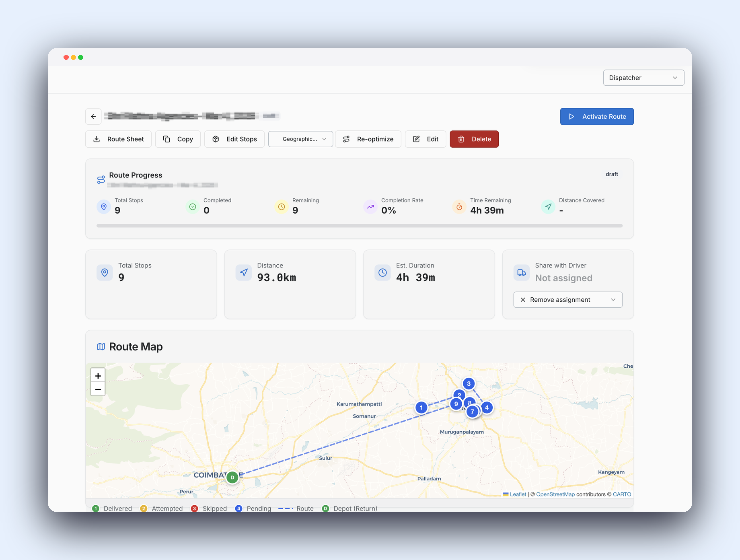The width and height of the screenshot is (740, 560).
Task: Click the Completion Rate trend icon
Action: click(x=370, y=207)
